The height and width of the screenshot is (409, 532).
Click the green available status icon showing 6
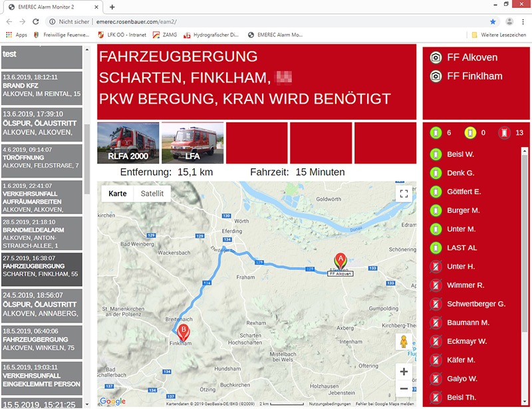436,133
